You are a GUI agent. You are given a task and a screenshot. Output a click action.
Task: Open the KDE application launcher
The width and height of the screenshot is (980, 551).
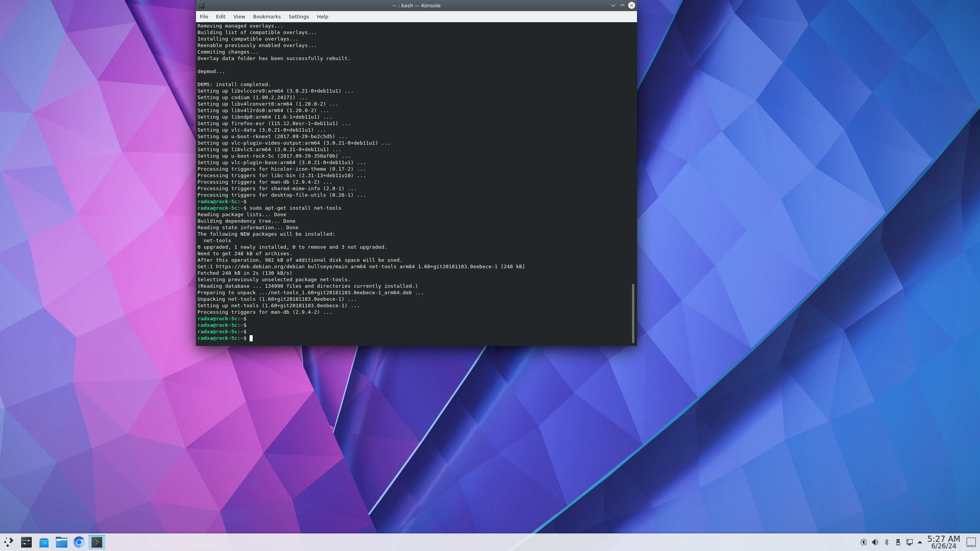point(8,542)
